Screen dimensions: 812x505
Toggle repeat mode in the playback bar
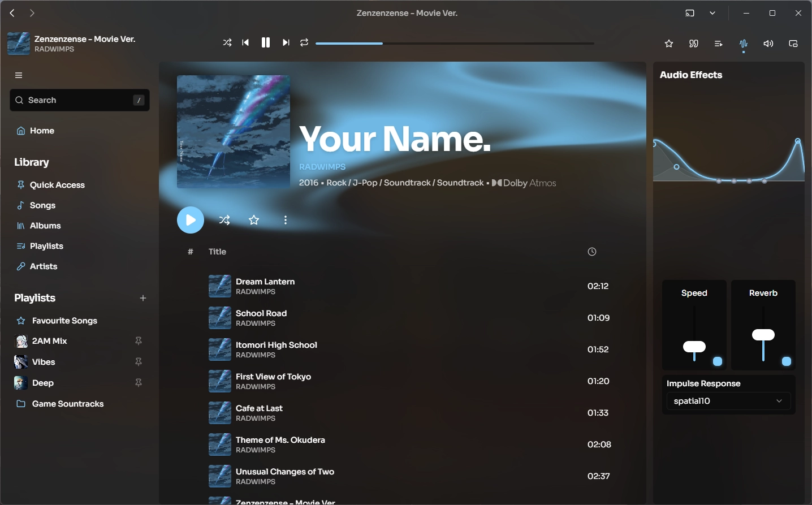304,43
